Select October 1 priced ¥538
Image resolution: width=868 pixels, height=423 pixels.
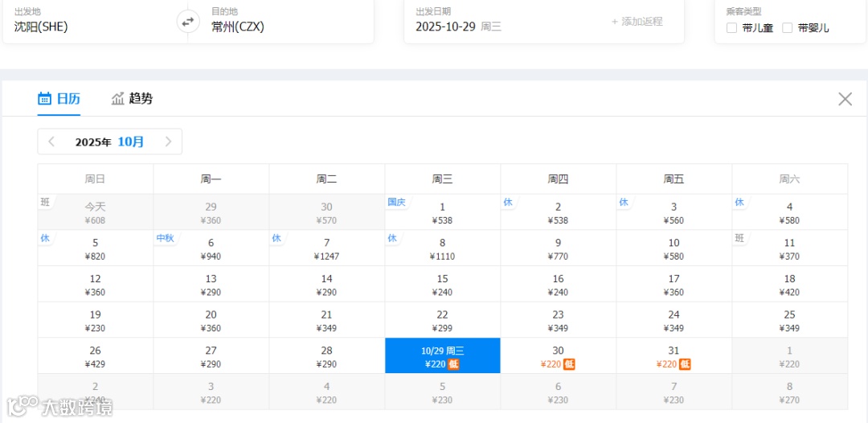443,212
